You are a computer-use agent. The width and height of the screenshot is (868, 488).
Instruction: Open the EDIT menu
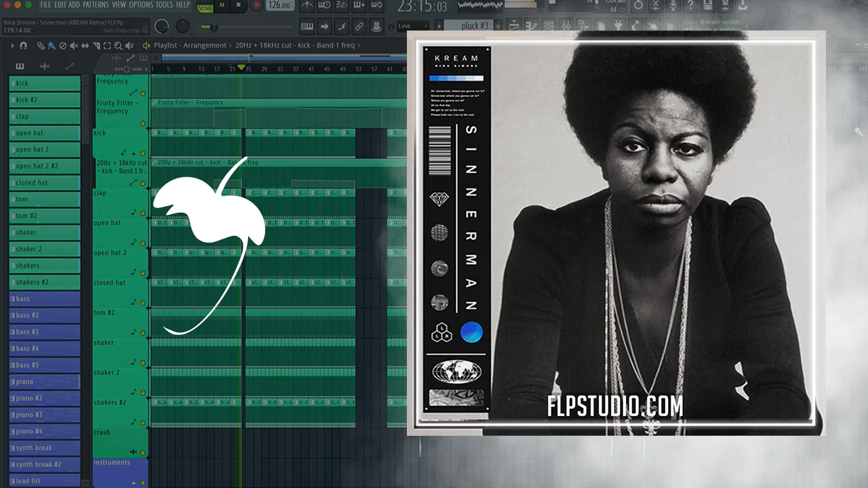tap(60, 5)
